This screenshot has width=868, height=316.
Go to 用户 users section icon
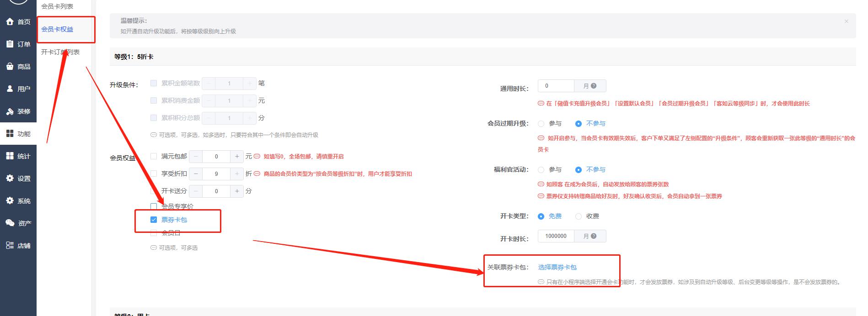tap(10, 89)
